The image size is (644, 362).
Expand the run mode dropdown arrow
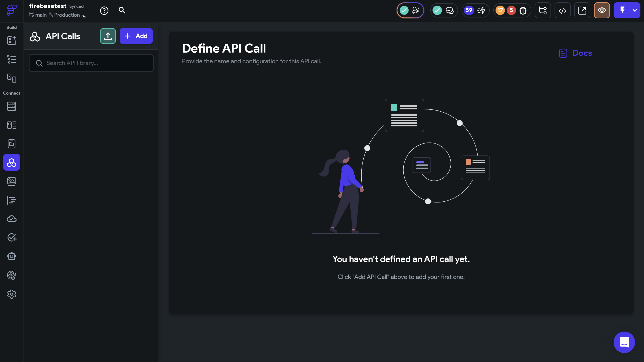[635, 11]
